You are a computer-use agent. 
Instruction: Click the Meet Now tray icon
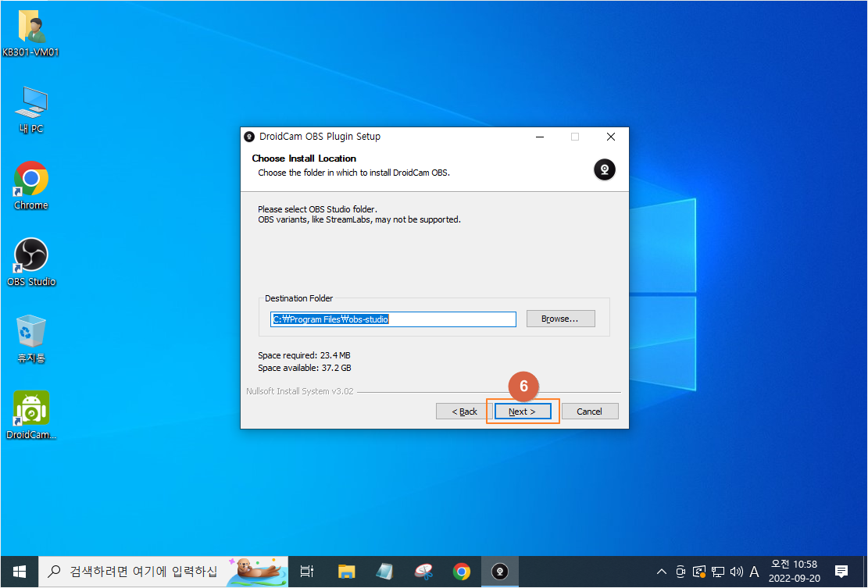tap(681, 572)
